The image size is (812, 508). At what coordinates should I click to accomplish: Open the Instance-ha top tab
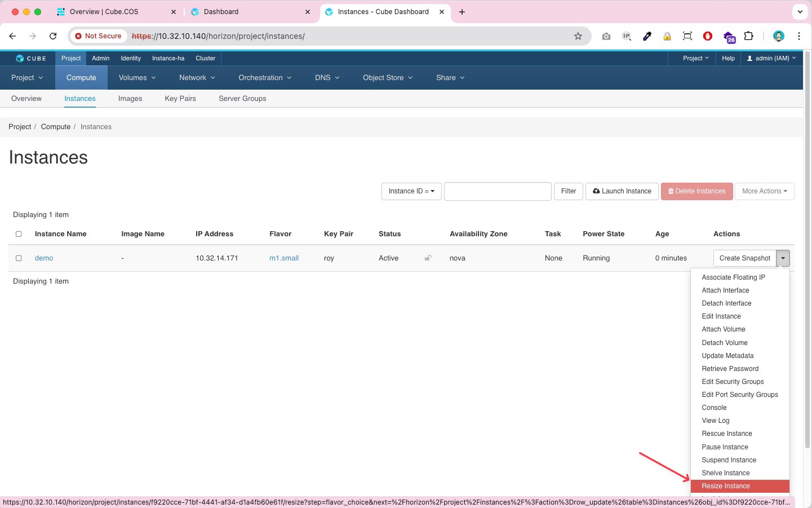pyautogui.click(x=168, y=58)
